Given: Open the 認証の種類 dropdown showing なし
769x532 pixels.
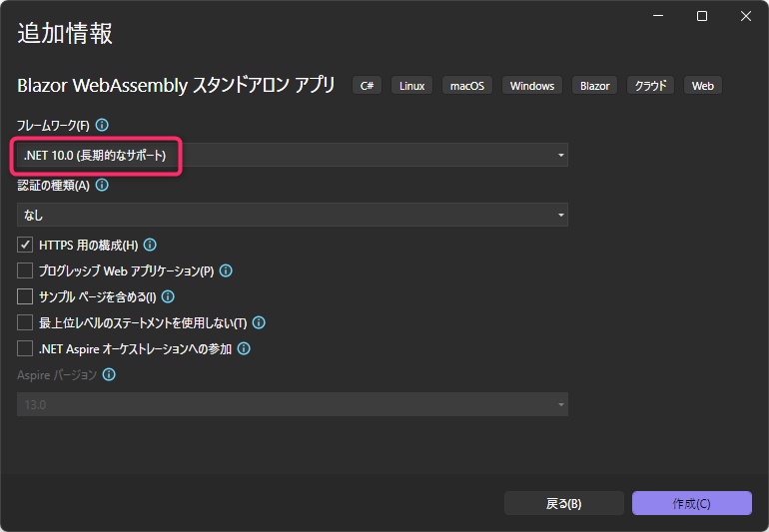Looking at the screenshot, I should click(x=293, y=215).
